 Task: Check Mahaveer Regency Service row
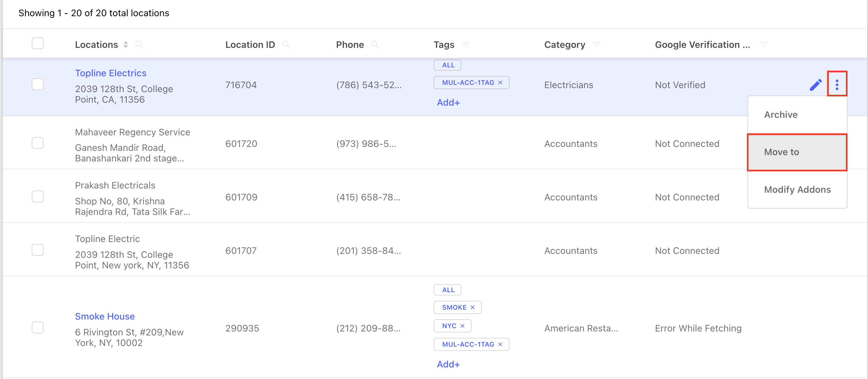coord(37,143)
